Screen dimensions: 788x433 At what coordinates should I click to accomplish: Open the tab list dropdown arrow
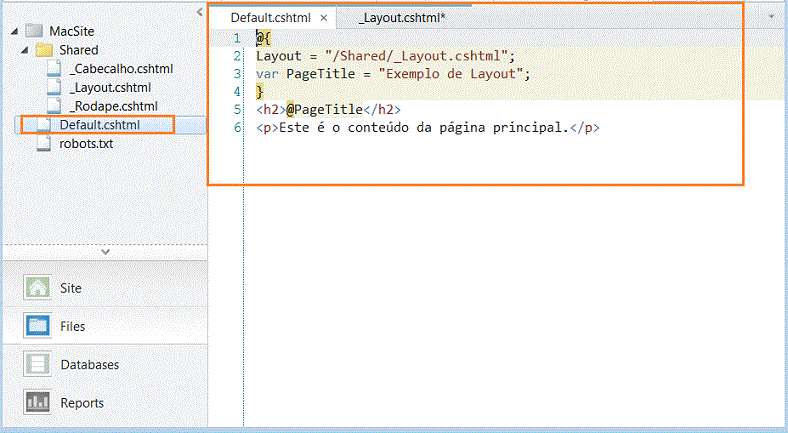tap(771, 17)
